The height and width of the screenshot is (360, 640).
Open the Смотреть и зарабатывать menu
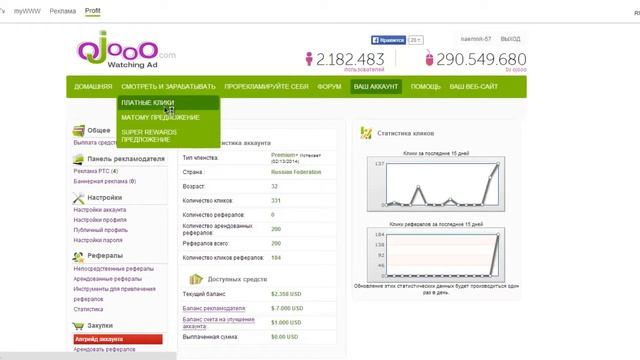coord(168,87)
